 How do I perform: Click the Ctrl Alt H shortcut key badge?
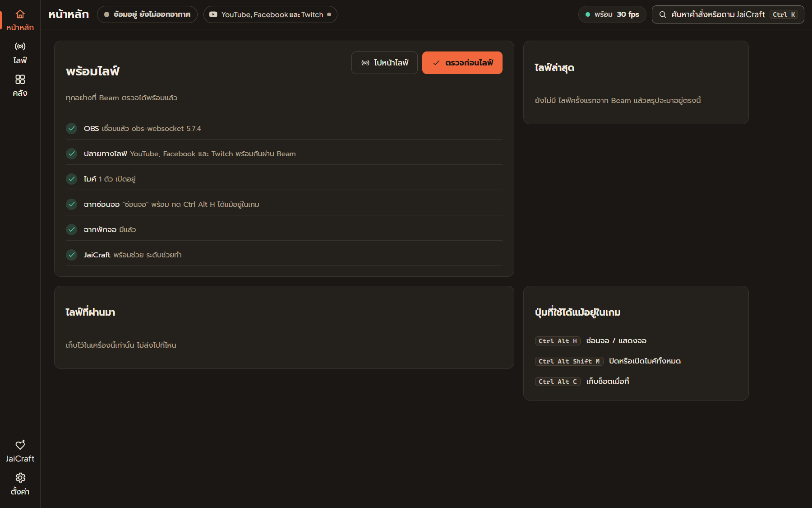pos(558,341)
